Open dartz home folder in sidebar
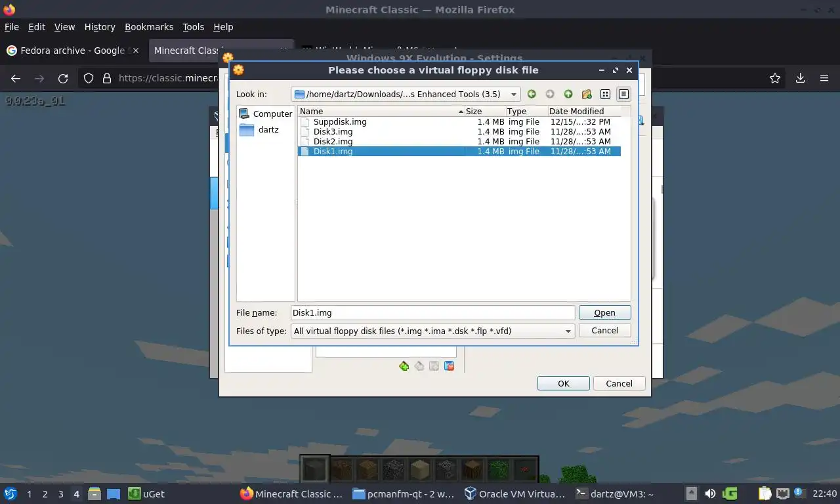 [x=259, y=129]
